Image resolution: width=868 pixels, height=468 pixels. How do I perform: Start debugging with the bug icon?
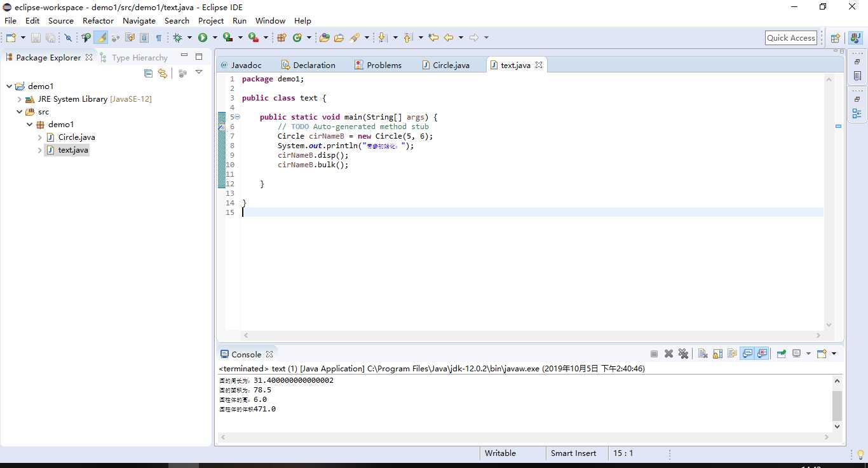tap(177, 38)
